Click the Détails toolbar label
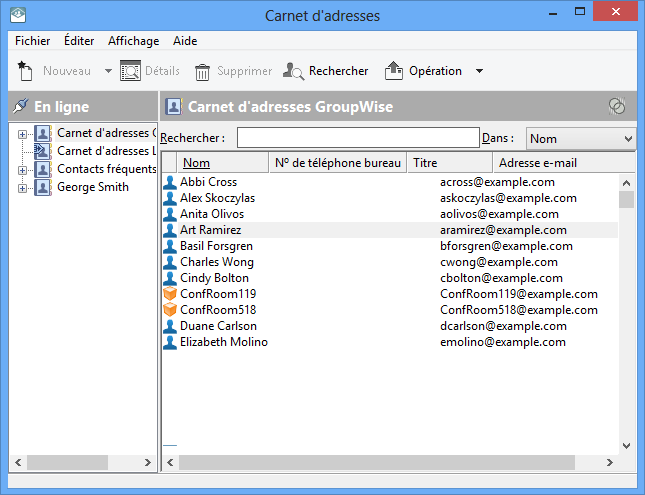 (162, 71)
